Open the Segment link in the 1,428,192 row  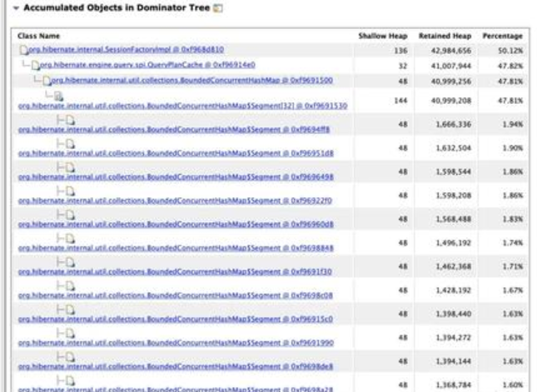[176, 295]
